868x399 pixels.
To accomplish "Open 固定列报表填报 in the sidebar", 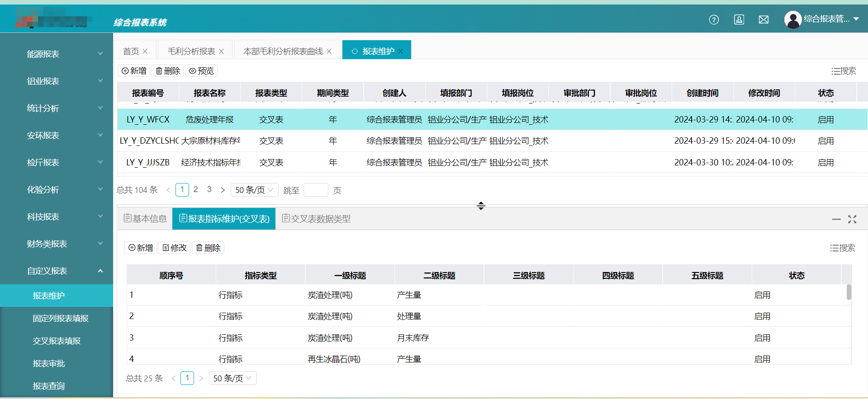I will [57, 318].
